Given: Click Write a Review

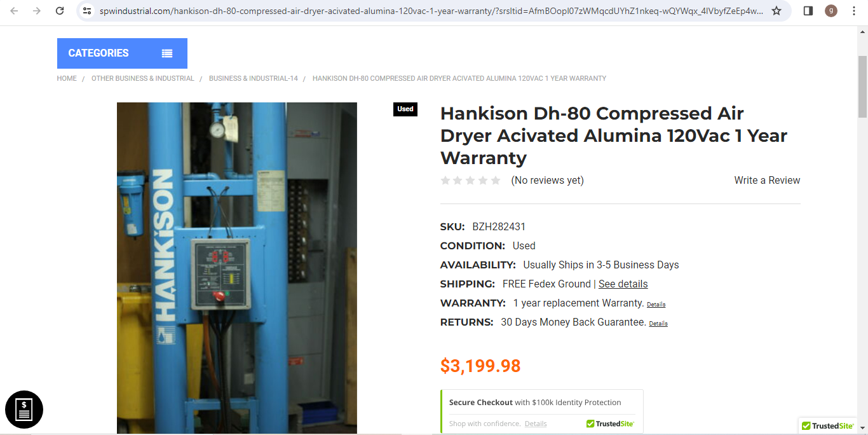Looking at the screenshot, I should (x=767, y=181).
